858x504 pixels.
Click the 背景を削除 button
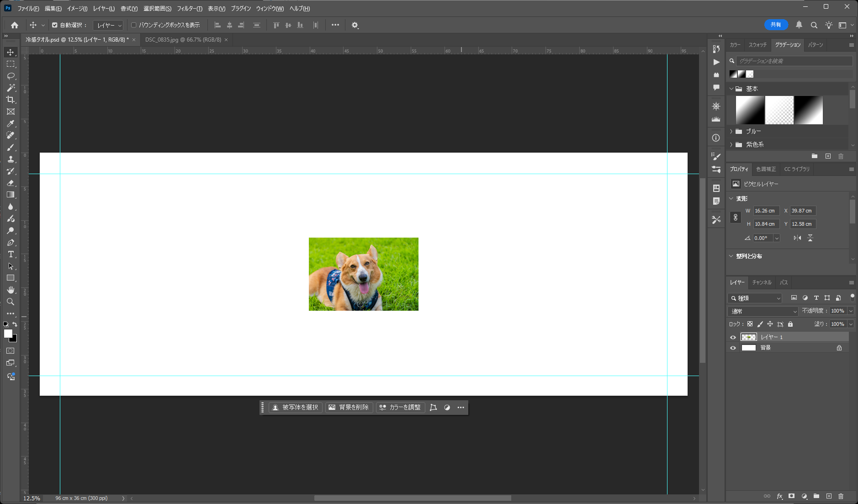pyautogui.click(x=349, y=408)
